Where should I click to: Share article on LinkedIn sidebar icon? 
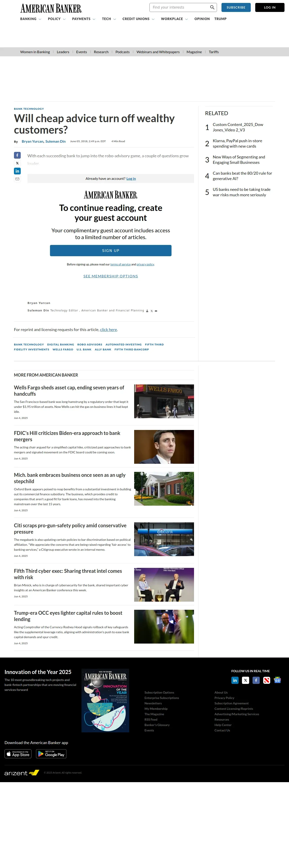[17, 171]
